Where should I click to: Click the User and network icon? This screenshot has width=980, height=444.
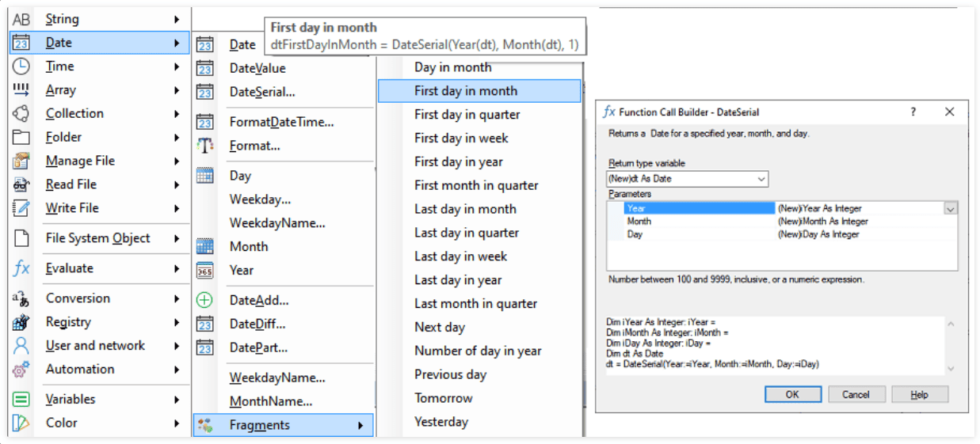[x=21, y=346]
